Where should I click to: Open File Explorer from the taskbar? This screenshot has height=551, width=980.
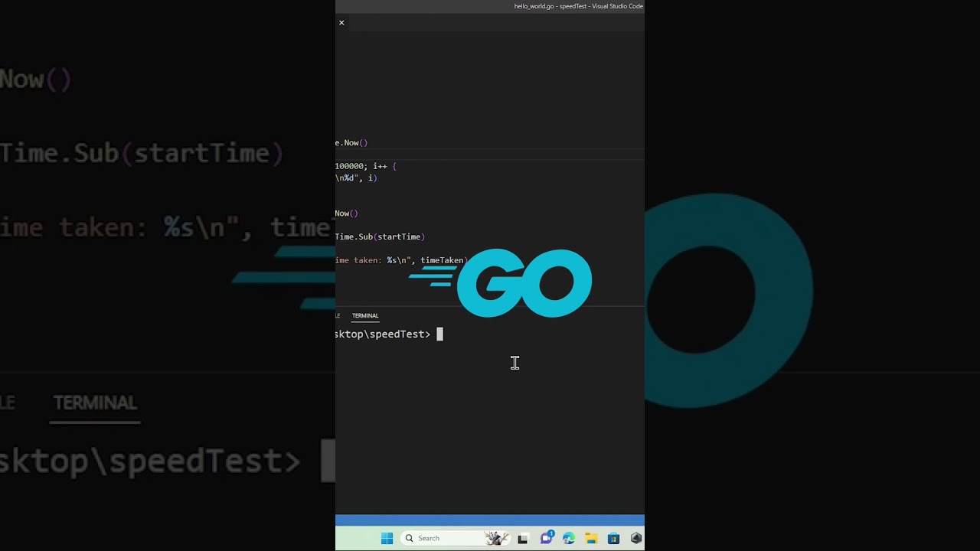(591, 538)
